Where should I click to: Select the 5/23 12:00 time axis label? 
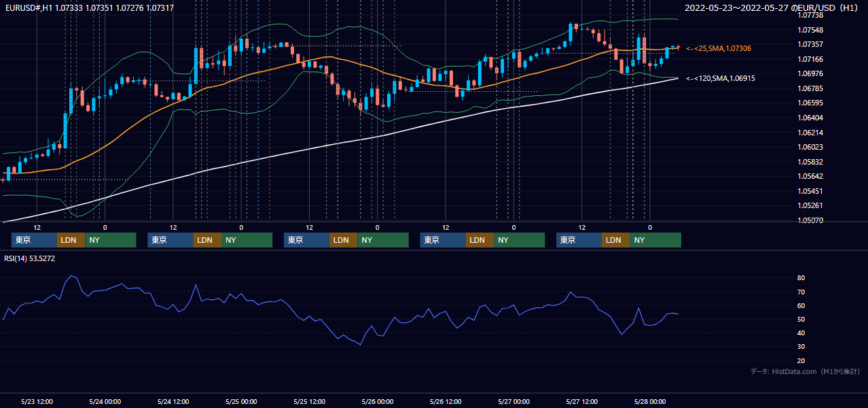pyautogui.click(x=37, y=401)
